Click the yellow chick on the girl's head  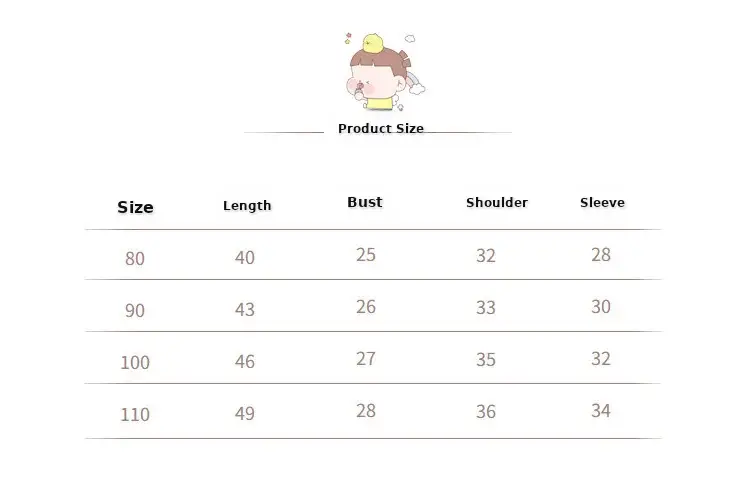point(373,43)
